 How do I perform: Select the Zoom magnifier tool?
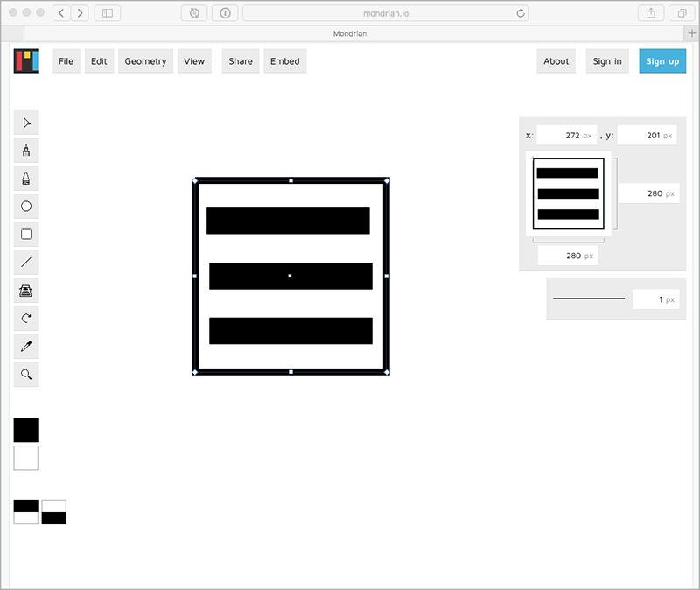tap(26, 375)
